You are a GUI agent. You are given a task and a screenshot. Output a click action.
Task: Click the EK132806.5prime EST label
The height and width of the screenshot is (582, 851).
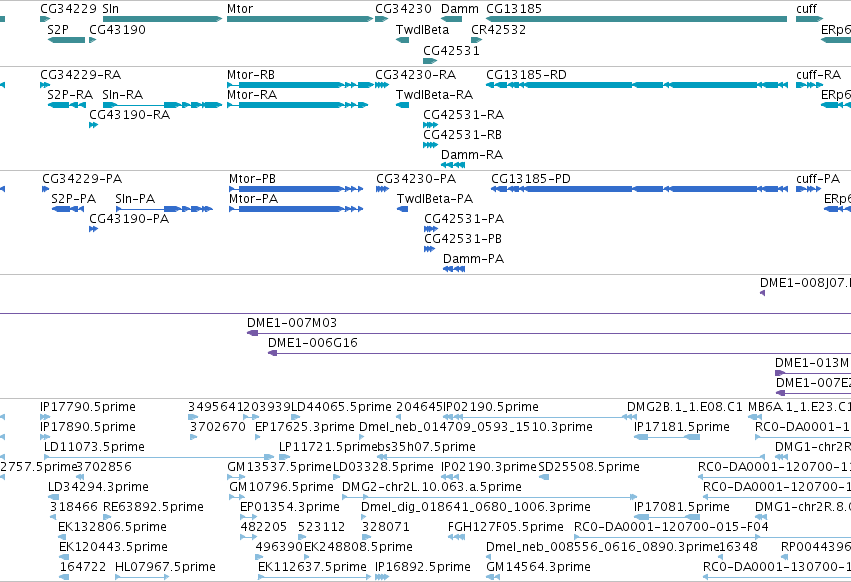112,527
